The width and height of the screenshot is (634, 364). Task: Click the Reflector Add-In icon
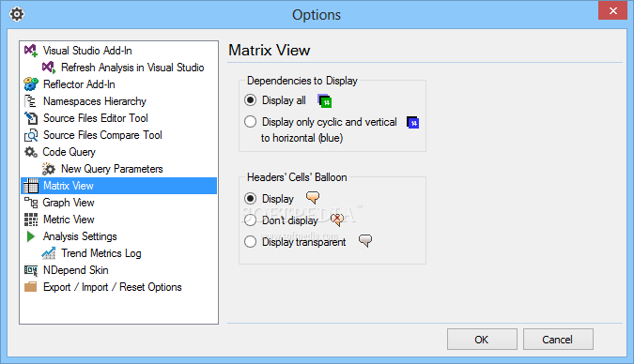(31, 84)
